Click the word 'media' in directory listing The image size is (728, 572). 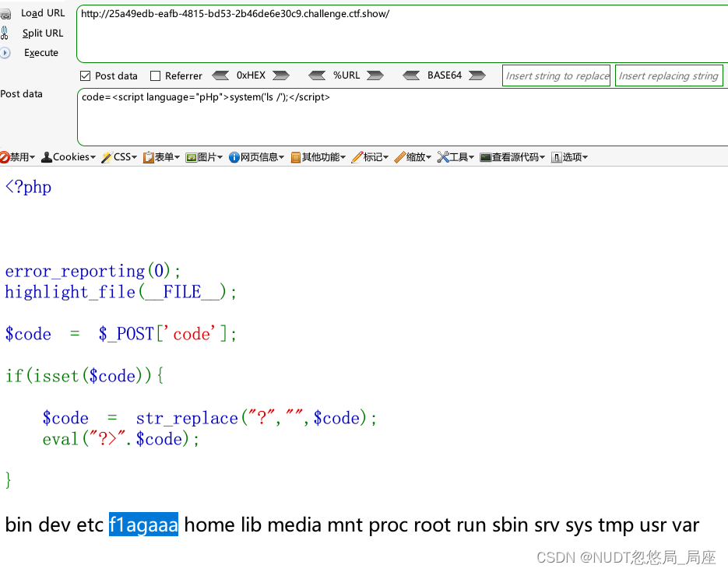point(294,525)
